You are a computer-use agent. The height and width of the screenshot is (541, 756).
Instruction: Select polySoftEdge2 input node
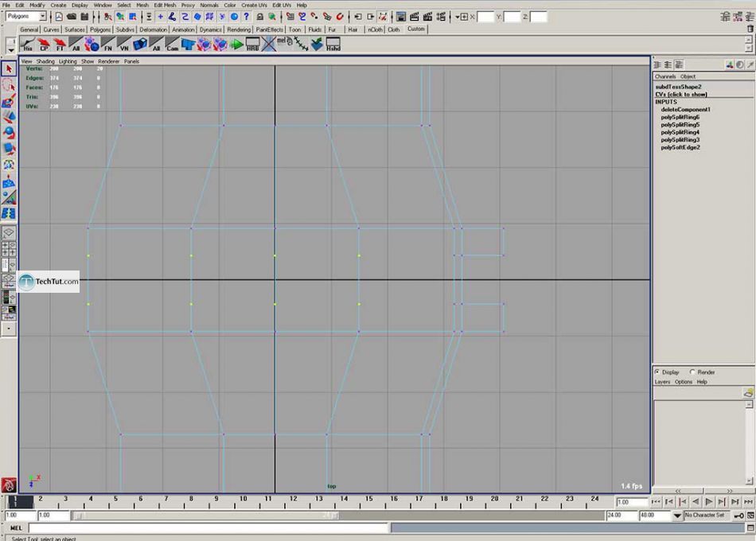[x=680, y=147]
